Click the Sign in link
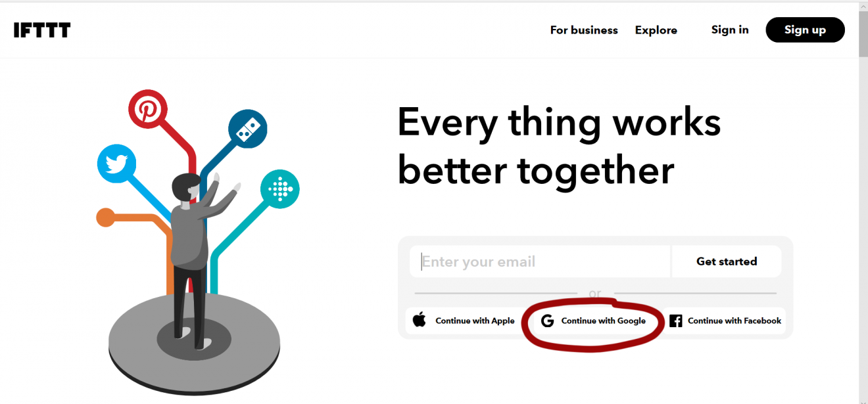The height and width of the screenshot is (404, 868). point(730,30)
